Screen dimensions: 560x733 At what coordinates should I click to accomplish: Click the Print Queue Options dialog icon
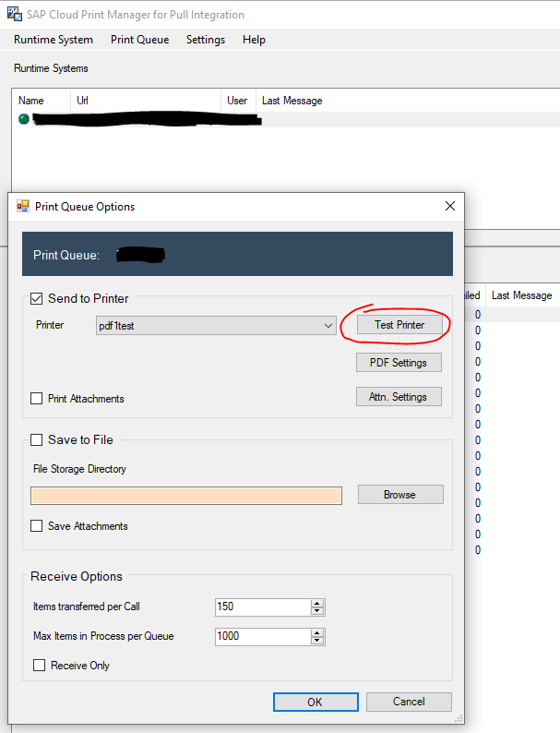23,207
